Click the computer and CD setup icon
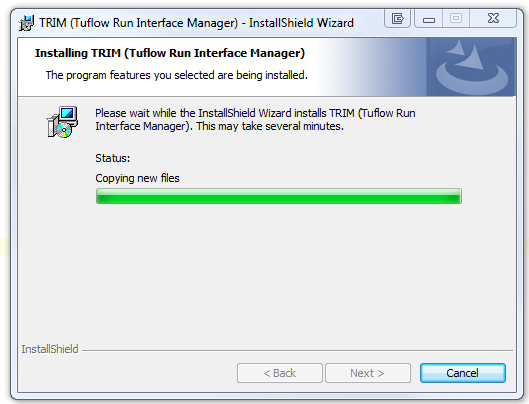Screen dimensions: 529x404 pyautogui.click(x=62, y=122)
